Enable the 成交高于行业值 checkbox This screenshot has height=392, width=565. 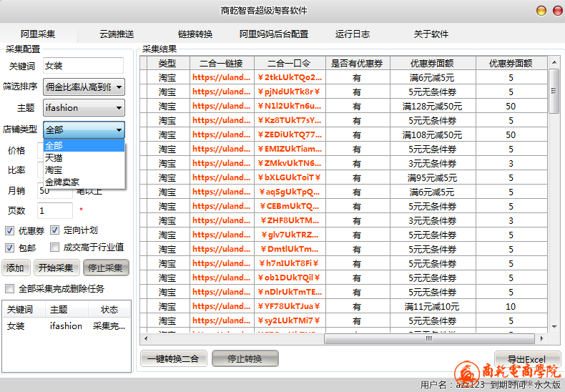[54, 248]
